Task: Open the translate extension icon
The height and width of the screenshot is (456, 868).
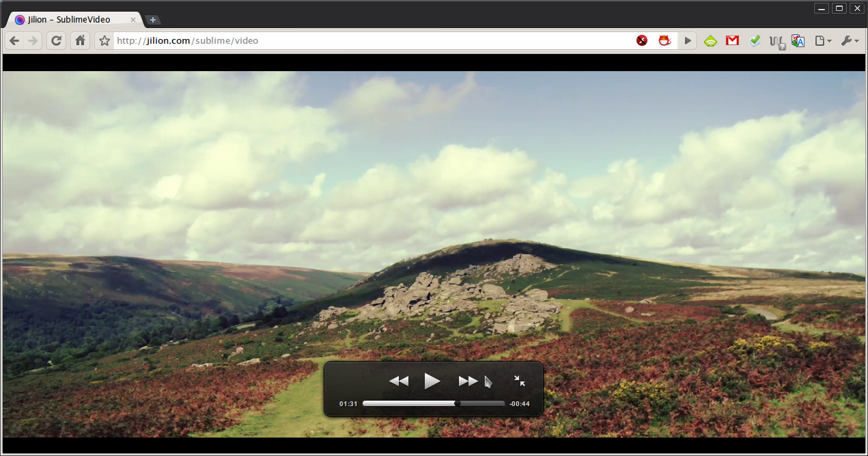Action: pyautogui.click(x=798, y=41)
